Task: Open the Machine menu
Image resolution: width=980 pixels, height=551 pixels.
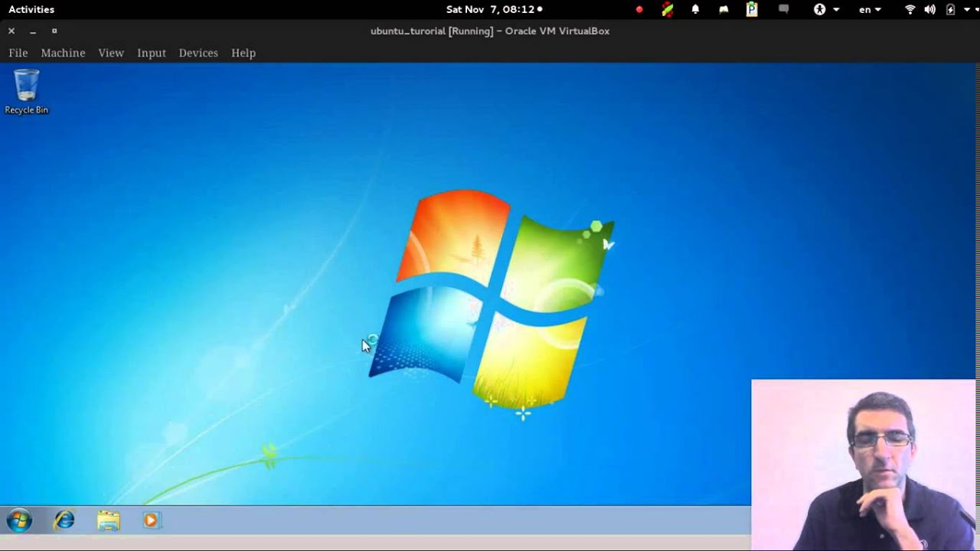Action: point(63,53)
